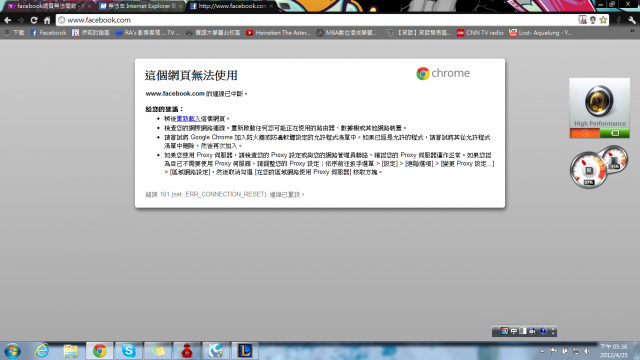This screenshot has width=640, height=360.
Task: Click the browser Forward arrow
Action: pos(20,20)
